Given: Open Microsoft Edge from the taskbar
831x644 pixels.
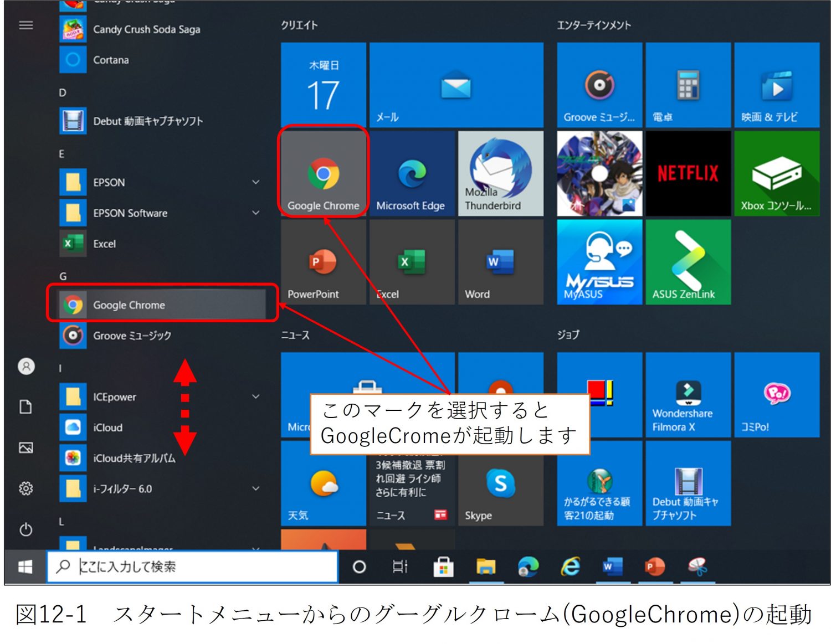Looking at the screenshot, I should point(528,566).
